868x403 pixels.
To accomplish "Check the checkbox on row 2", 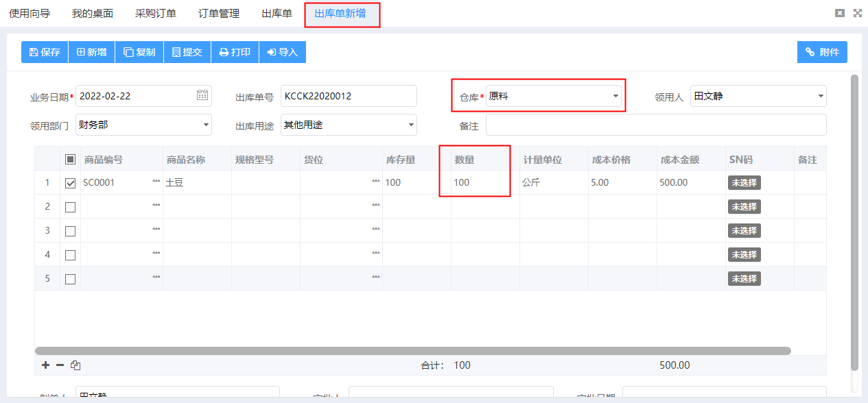I will [x=69, y=206].
